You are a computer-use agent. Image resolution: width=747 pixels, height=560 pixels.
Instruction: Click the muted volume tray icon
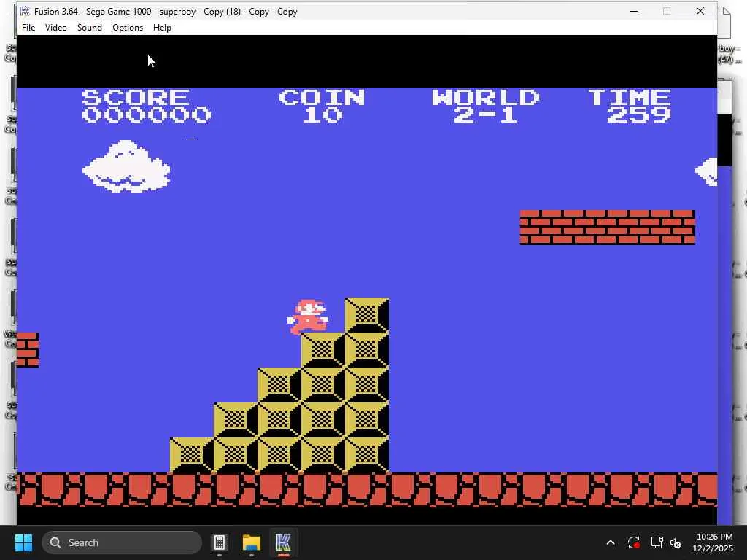(x=676, y=542)
